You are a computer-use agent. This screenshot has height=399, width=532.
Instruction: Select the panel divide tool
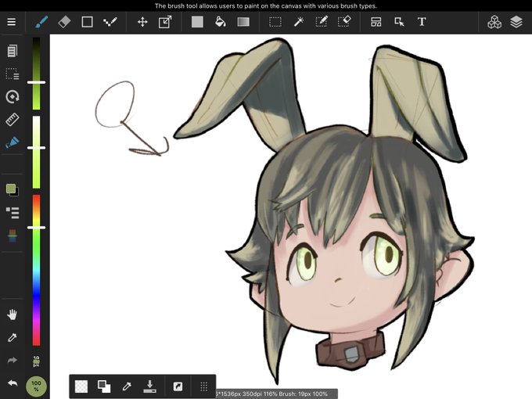376,22
